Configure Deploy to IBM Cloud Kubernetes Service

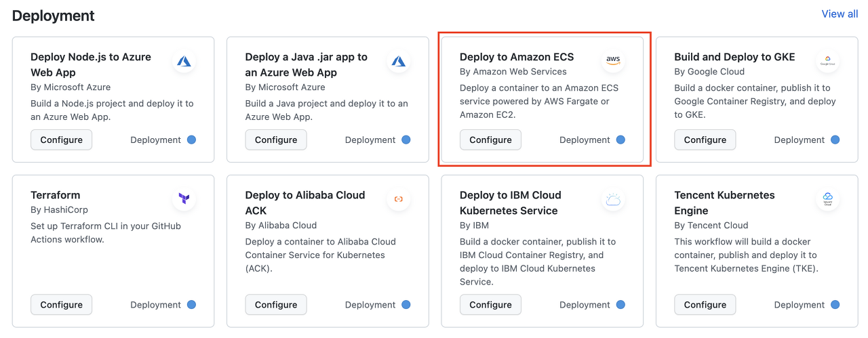[490, 305]
